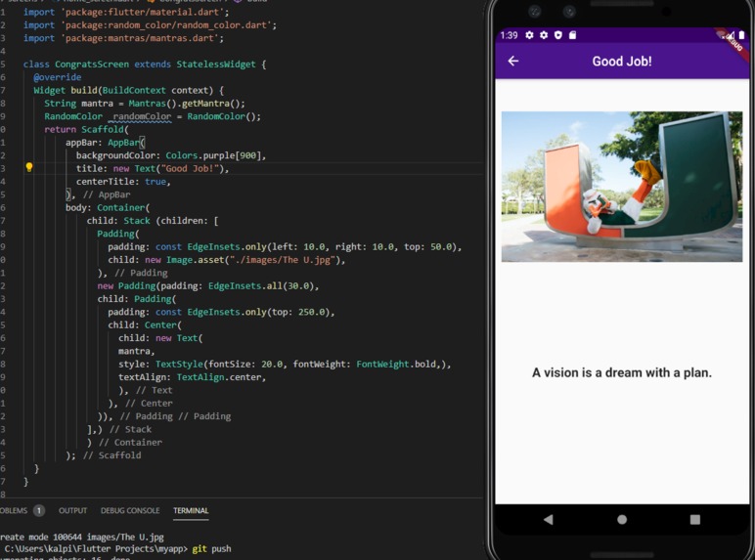This screenshot has height=560, width=755.
Task: Click the problems count badge showing 1
Action: [39, 510]
